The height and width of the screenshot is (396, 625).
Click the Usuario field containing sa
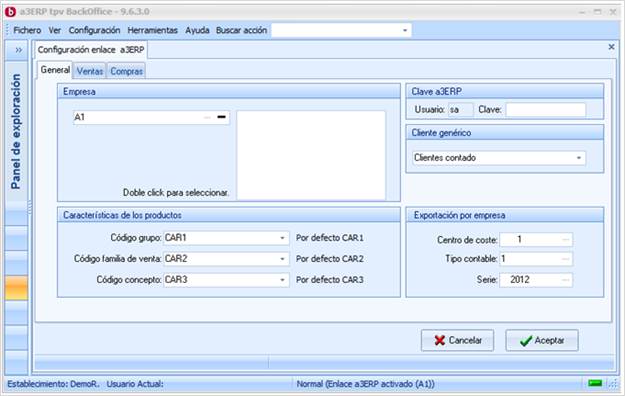point(461,110)
